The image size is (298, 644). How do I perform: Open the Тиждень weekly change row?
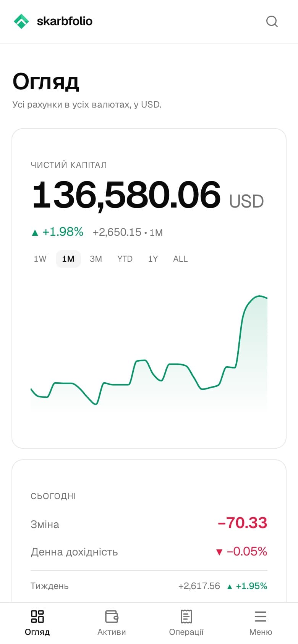pos(149,586)
